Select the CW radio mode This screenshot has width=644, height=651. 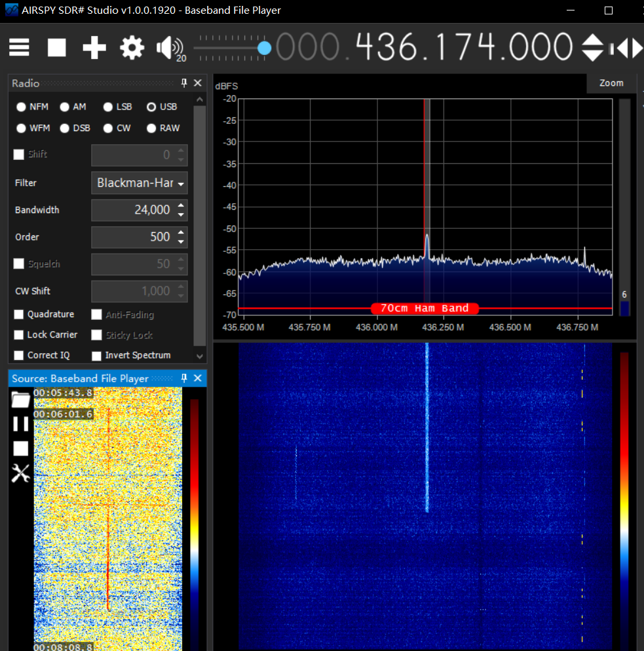pos(109,128)
